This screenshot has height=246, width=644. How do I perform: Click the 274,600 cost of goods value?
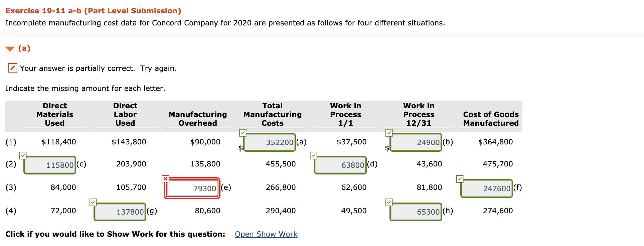(498, 211)
